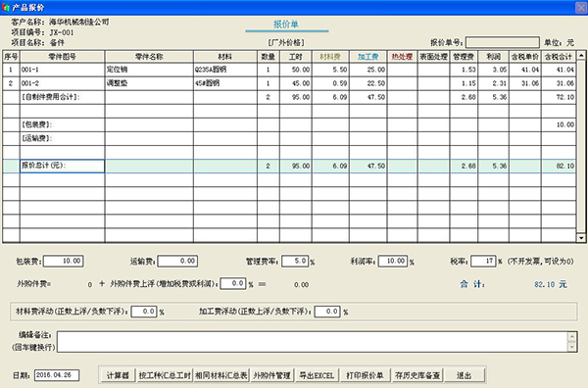
Task: Click the 72.10 subtotal cell
Action: coord(559,97)
